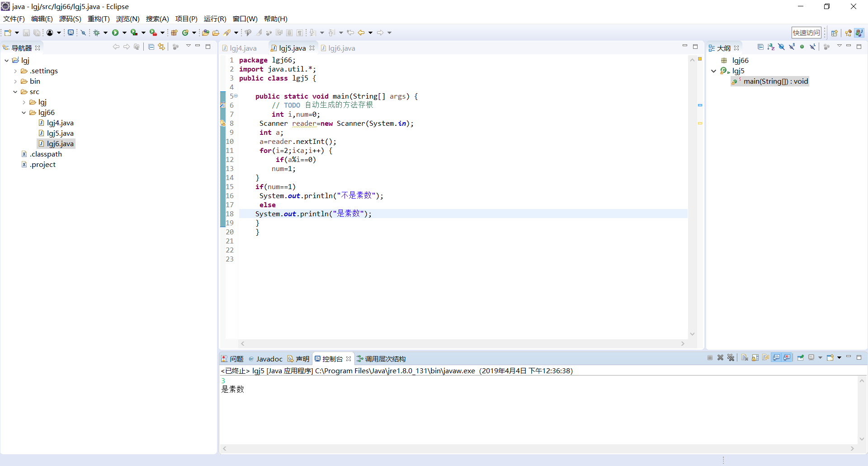Click the New Java Package icon
This screenshot has width=868, height=466.
pyautogui.click(x=174, y=33)
